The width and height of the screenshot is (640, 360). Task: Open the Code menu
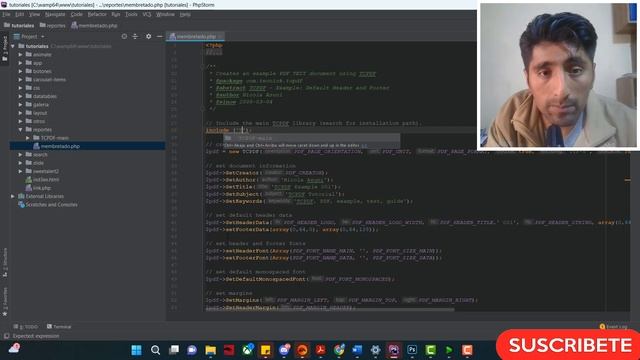[x=76, y=14]
